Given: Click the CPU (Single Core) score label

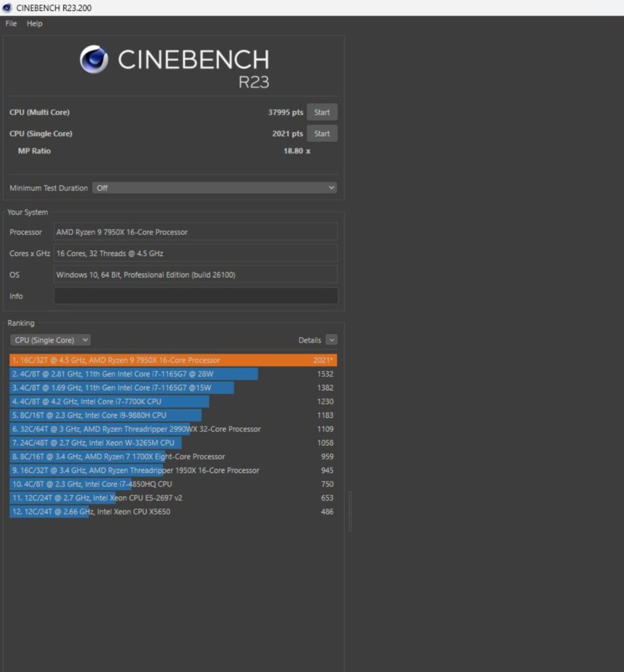Looking at the screenshot, I should tap(41, 134).
